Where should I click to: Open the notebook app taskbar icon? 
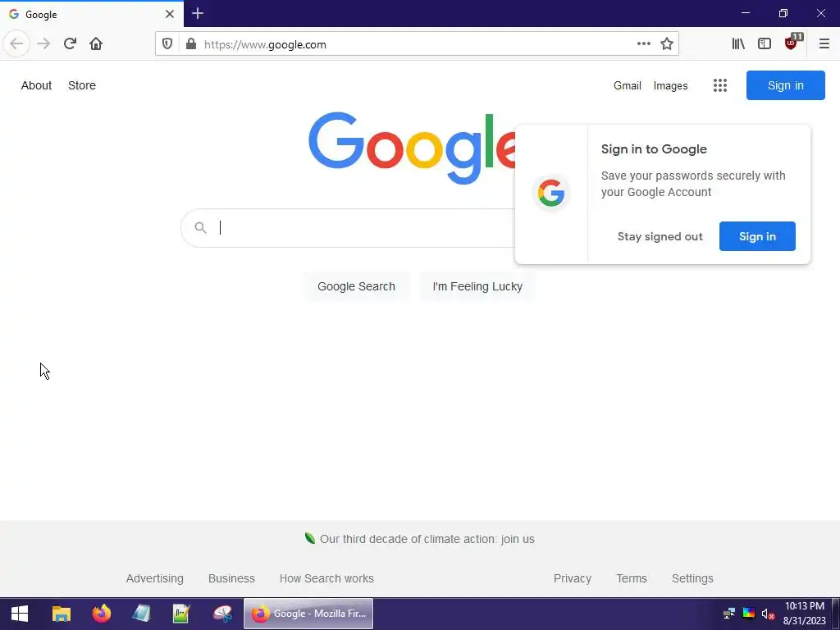click(x=141, y=614)
